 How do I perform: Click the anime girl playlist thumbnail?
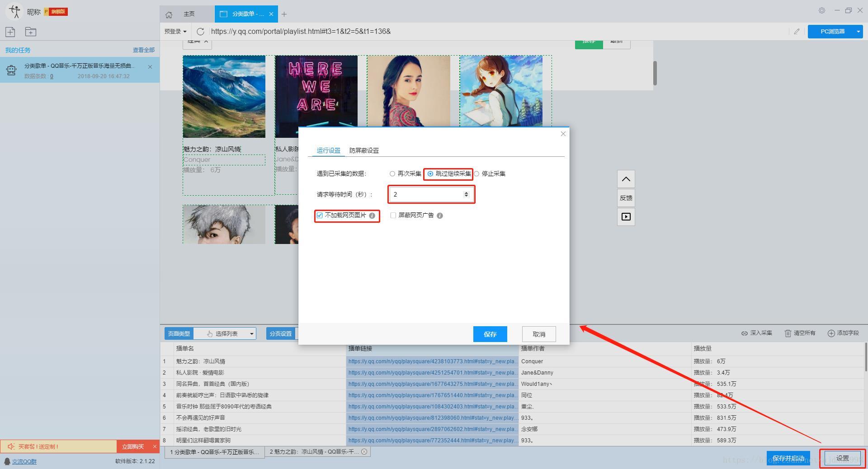(501, 91)
